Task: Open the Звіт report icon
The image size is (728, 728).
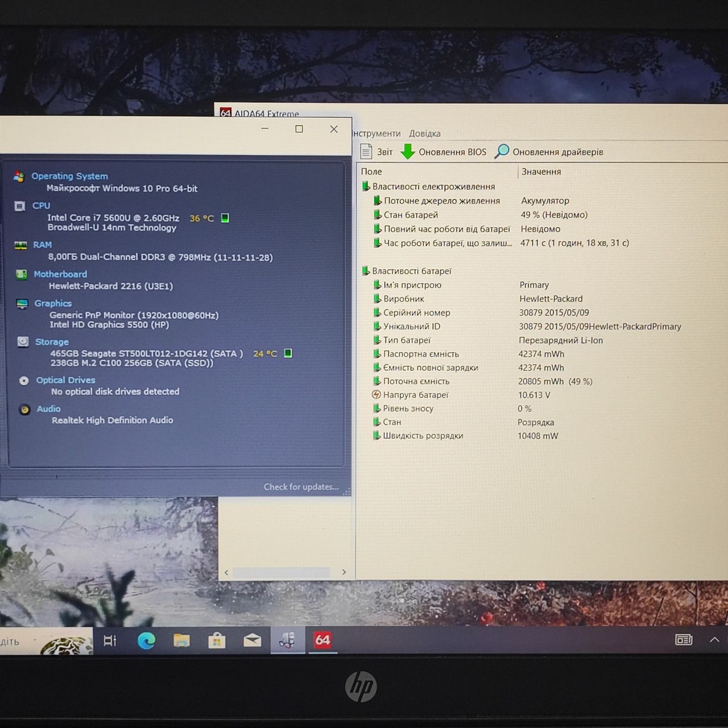Action: [x=366, y=151]
